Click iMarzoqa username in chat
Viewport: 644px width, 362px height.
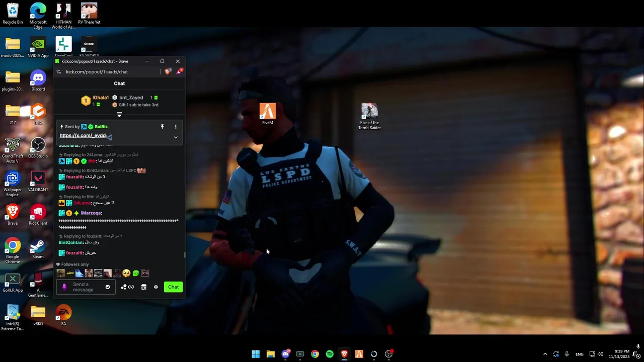pyautogui.click(x=91, y=213)
